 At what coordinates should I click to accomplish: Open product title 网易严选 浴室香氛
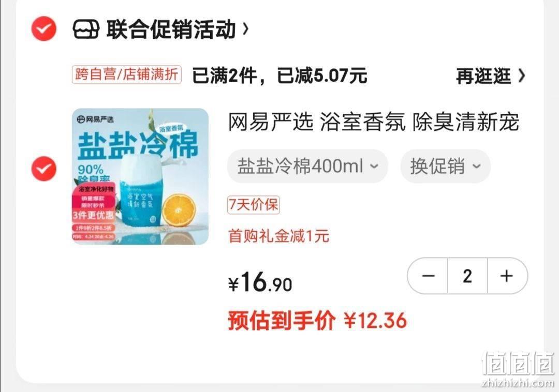373,122
